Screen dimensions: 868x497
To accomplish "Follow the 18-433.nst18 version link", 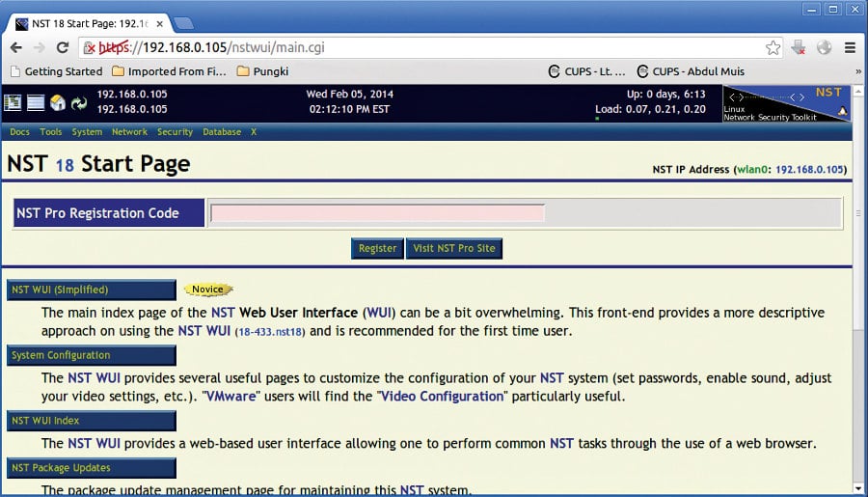I will click(270, 332).
